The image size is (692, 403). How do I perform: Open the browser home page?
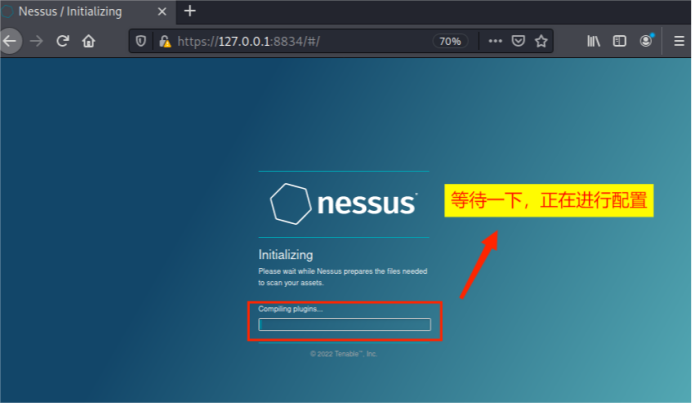(x=89, y=41)
